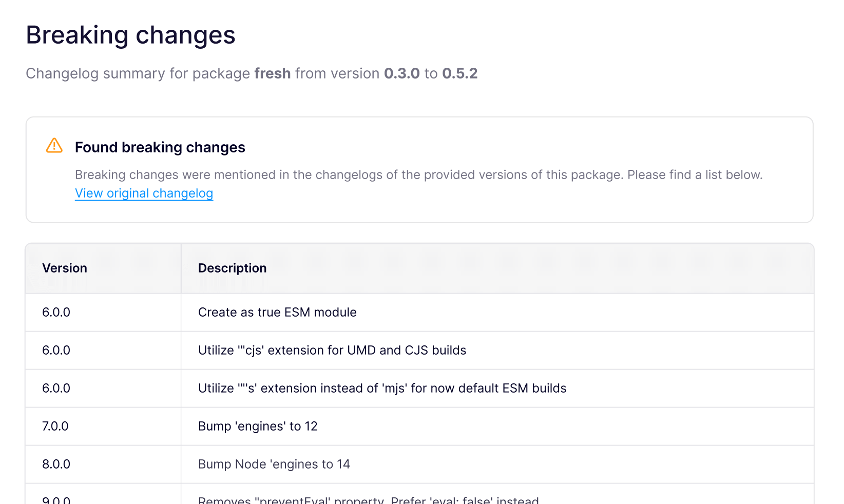Screen dimensions: 844x504
Task: Click version 6.0.0 beside the cjs extension row
Action: coord(56,350)
